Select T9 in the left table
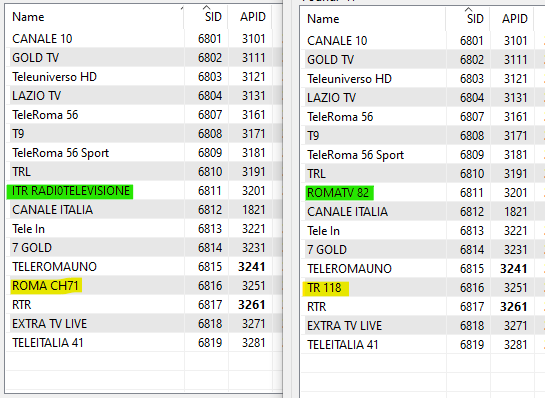Screen dimensions: 545x398 pyautogui.click(x=18, y=134)
